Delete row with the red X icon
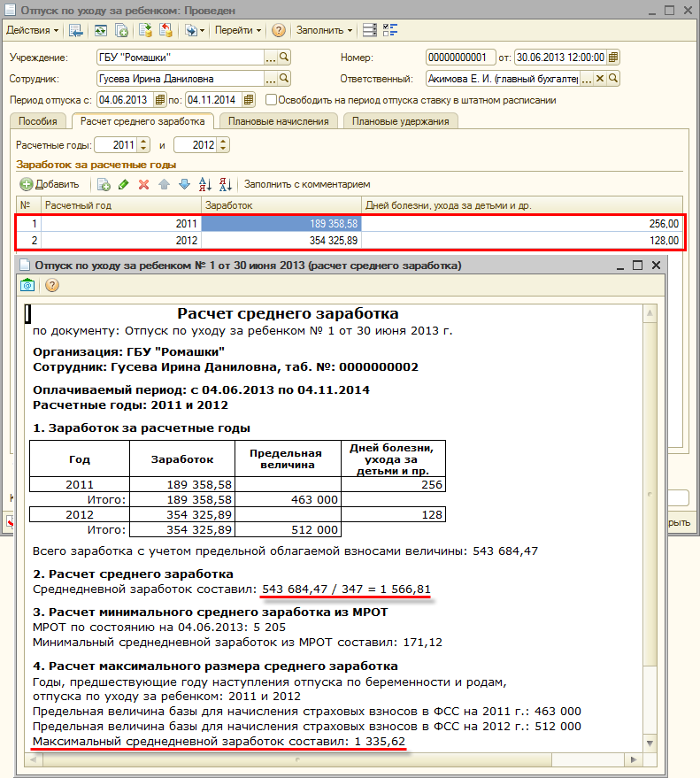 (x=143, y=185)
